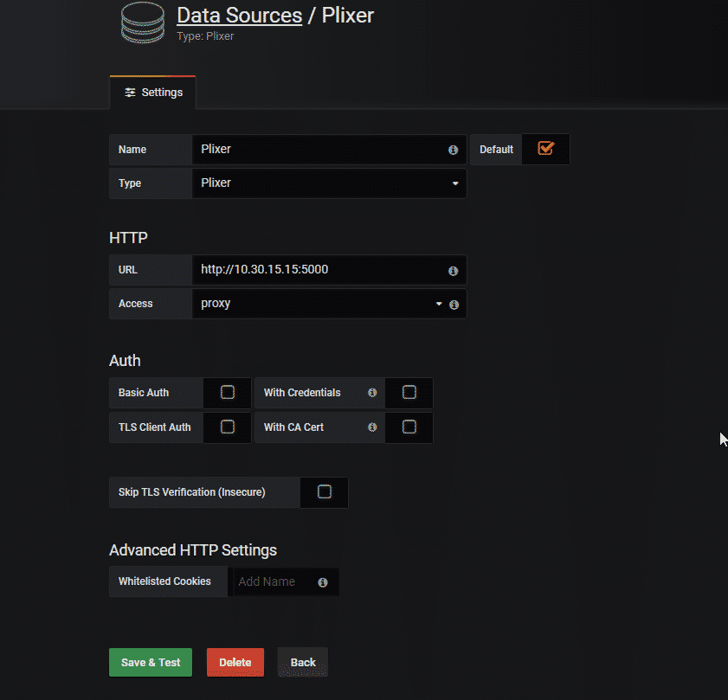Toggle the With CA Cert checkbox
Screen dimensions: 728x700
click(409, 427)
